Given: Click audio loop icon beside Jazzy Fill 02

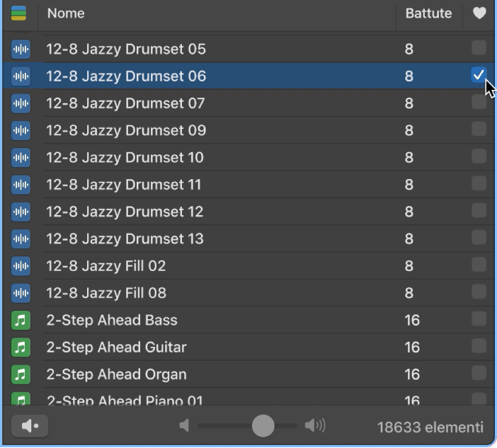Looking at the screenshot, I should [x=21, y=266].
